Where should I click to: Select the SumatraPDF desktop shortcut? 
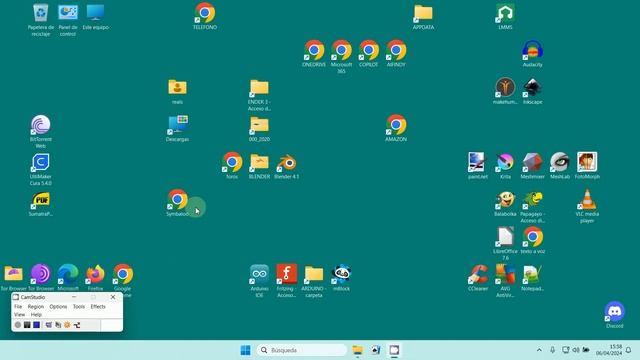pyautogui.click(x=40, y=203)
